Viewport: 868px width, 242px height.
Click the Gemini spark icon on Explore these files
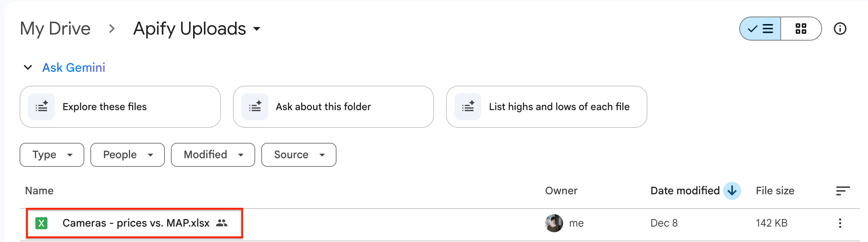click(x=41, y=106)
